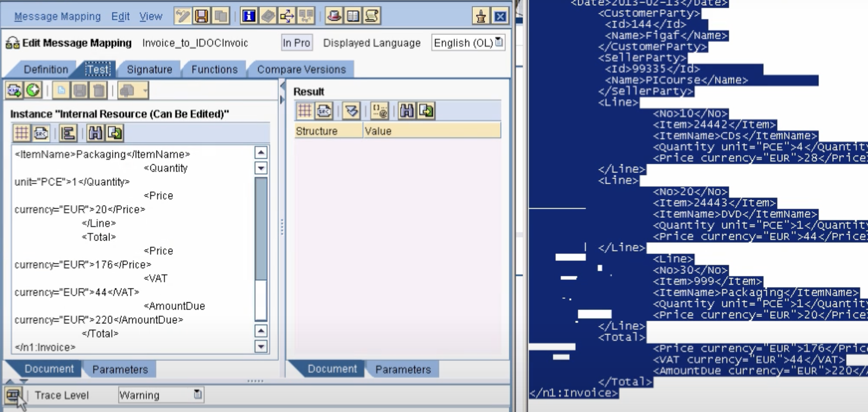Screen dimensions: 868x412
Task: Open the Trace Level Warning dropdown
Action: (198, 394)
